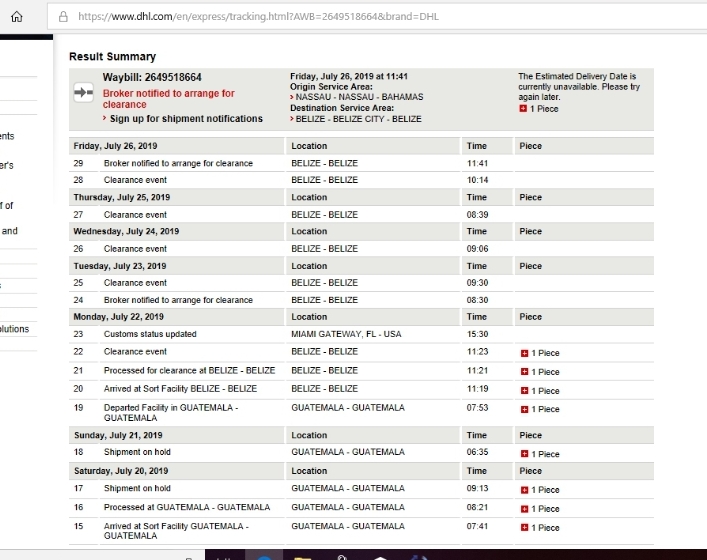
Task: Select the Saturday, July 20, 2019 date header
Action: pyautogui.click(x=121, y=471)
